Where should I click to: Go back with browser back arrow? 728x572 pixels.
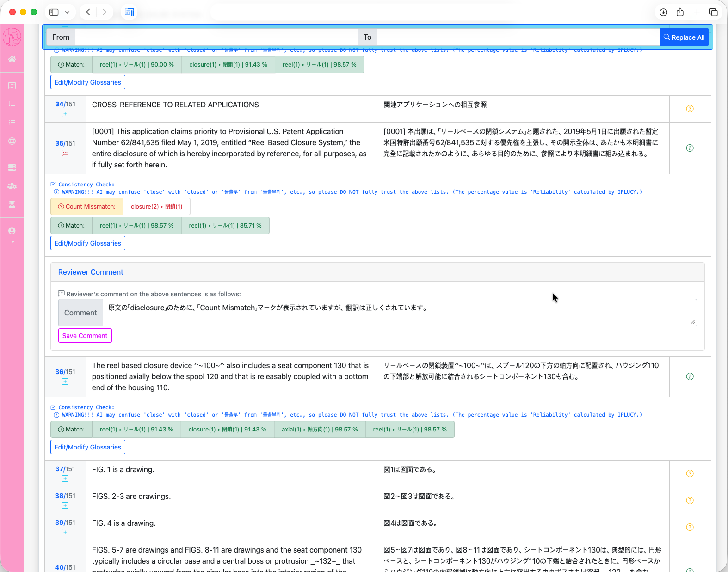88,12
